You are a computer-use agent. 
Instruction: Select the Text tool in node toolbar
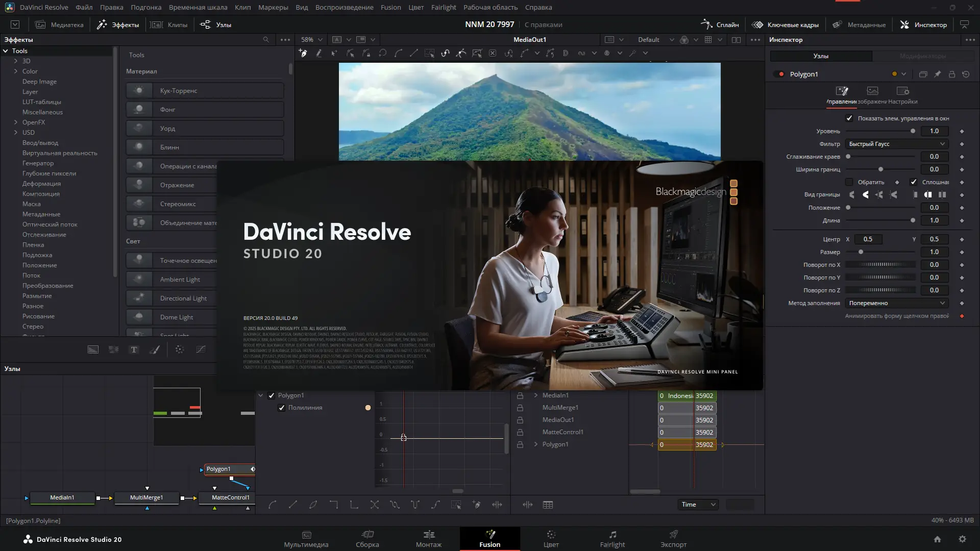click(x=134, y=349)
